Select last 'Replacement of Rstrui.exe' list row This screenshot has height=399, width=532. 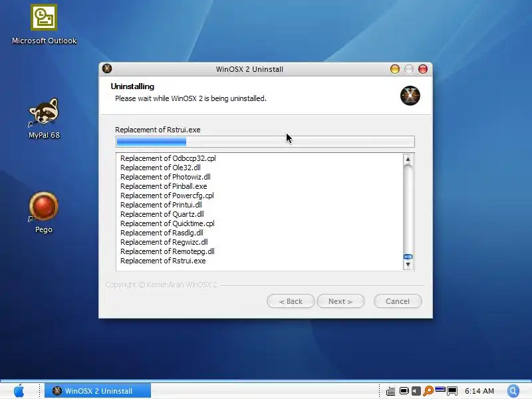click(x=163, y=261)
